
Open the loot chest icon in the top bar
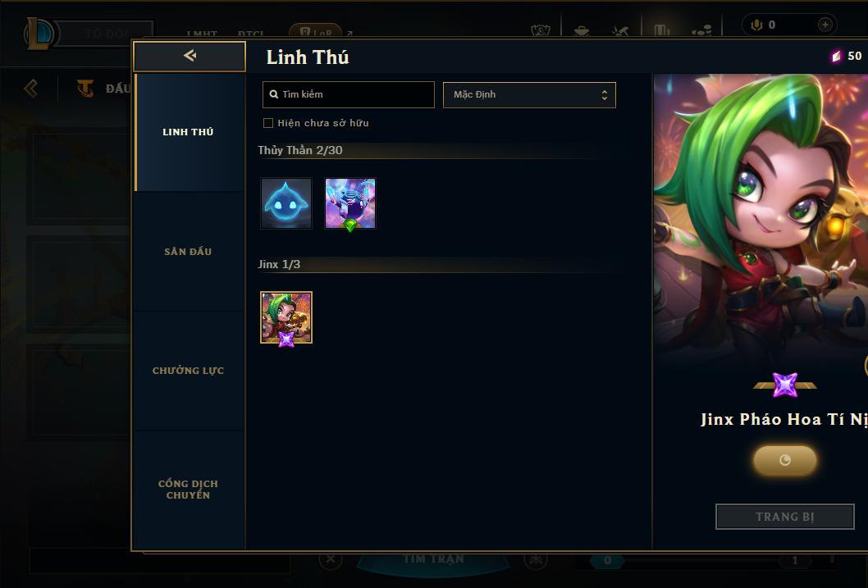pos(581,31)
